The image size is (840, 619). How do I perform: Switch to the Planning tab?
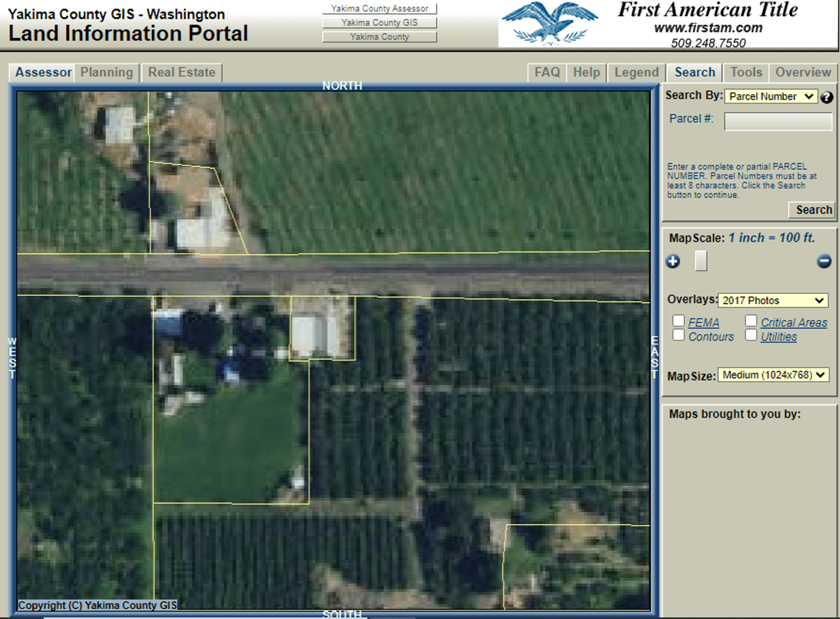(x=106, y=72)
